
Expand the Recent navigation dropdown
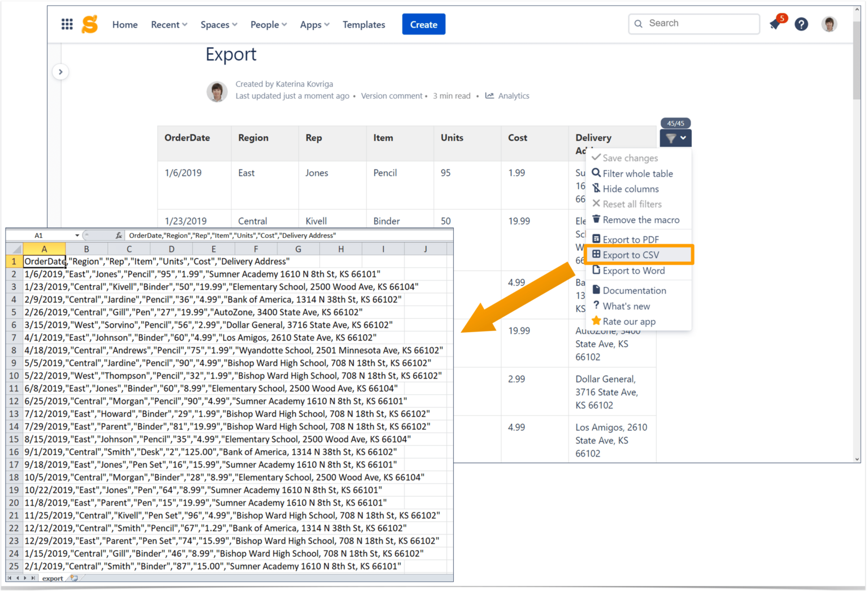[x=169, y=24]
